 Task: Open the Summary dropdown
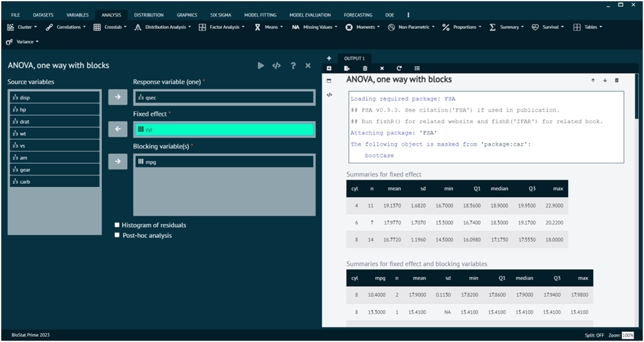pyautogui.click(x=506, y=27)
